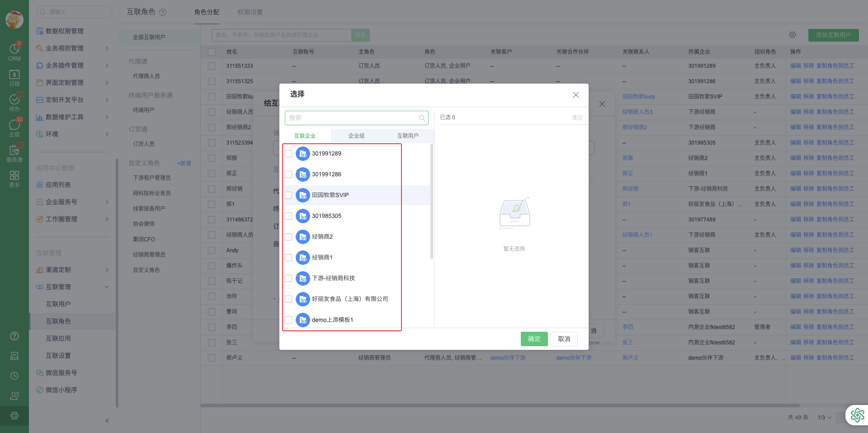Viewport: 868px width, 433px height.
Task: Check the box for 301991289 in dialog
Action: click(x=288, y=154)
